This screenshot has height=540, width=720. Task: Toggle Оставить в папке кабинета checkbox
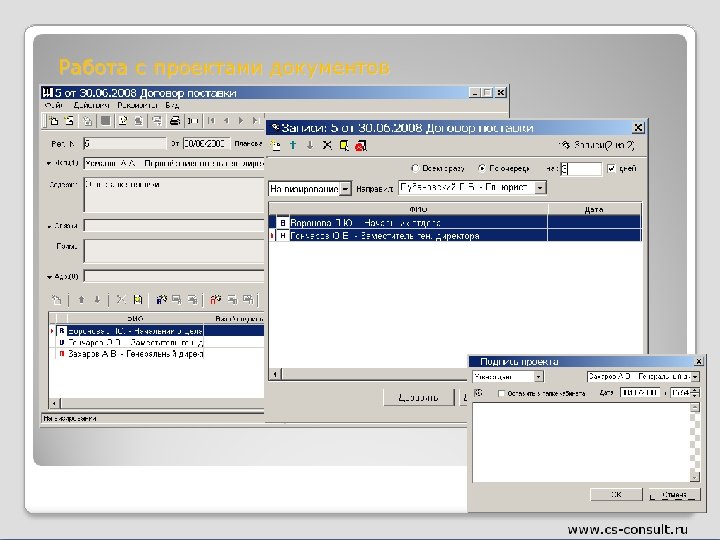[501, 394]
